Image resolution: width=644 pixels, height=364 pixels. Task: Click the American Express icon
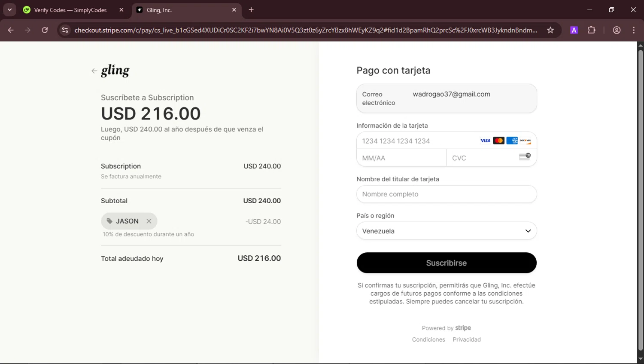point(512,141)
